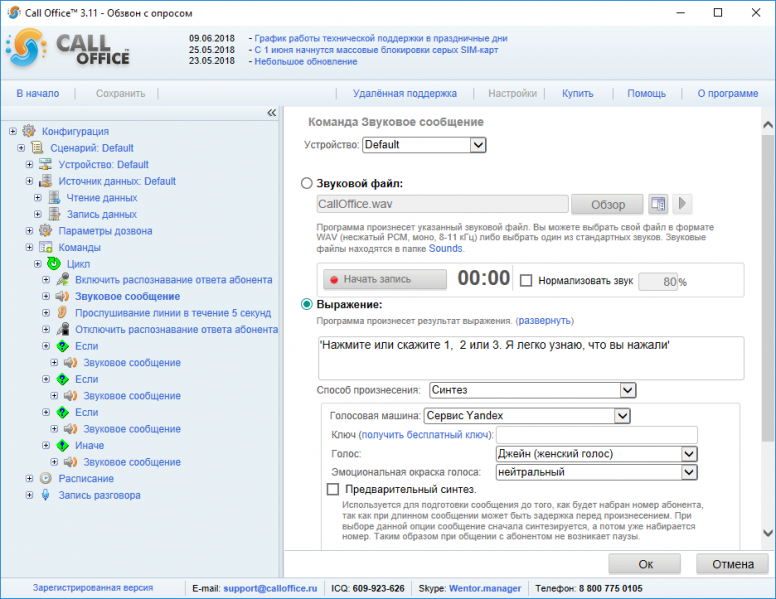
Task: Click the gear icon beside Параметры дозвона
Action: tap(46, 231)
